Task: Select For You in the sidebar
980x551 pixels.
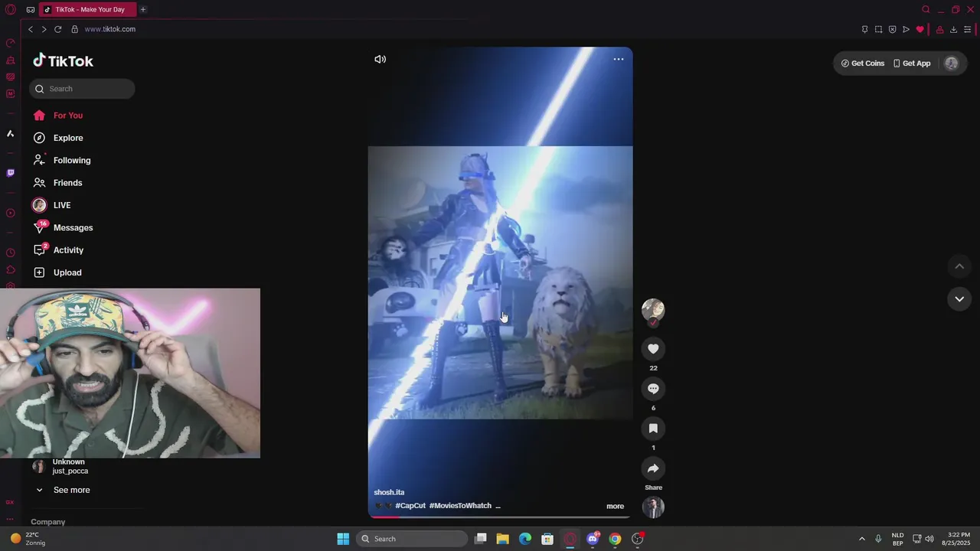Action: click(x=58, y=116)
